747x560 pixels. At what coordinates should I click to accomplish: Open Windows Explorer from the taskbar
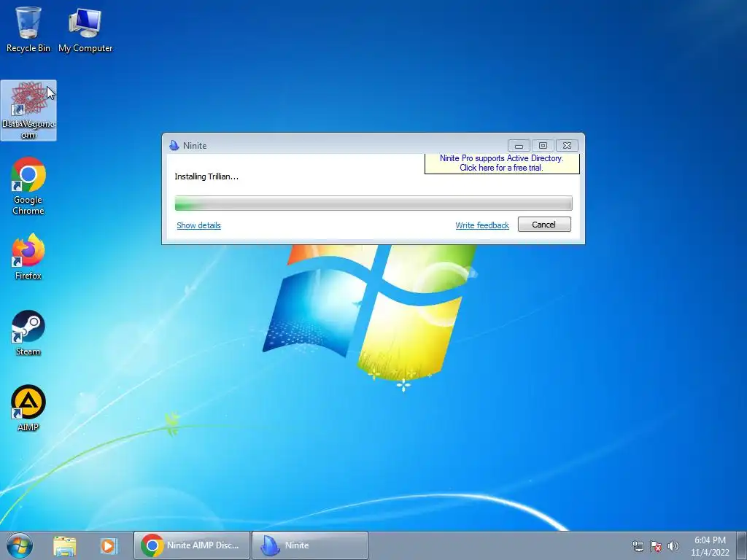[64, 545]
